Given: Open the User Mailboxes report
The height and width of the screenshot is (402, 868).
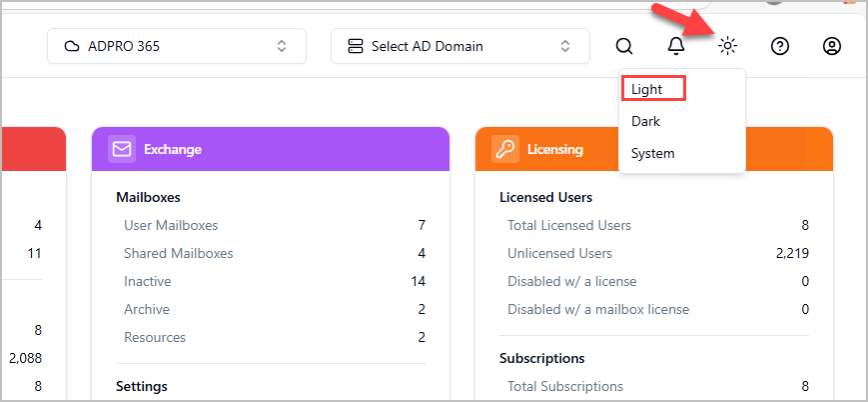Looking at the screenshot, I should (171, 225).
